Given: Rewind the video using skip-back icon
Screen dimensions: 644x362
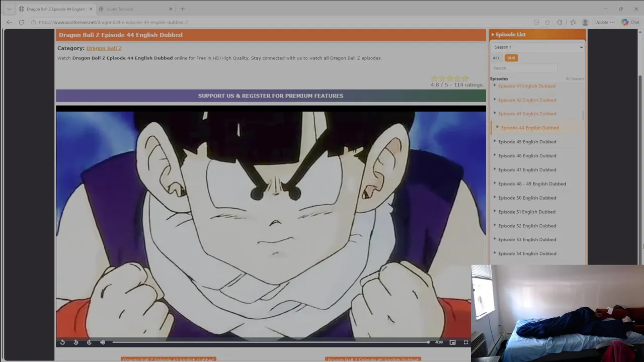Looking at the screenshot, I should (75, 342).
